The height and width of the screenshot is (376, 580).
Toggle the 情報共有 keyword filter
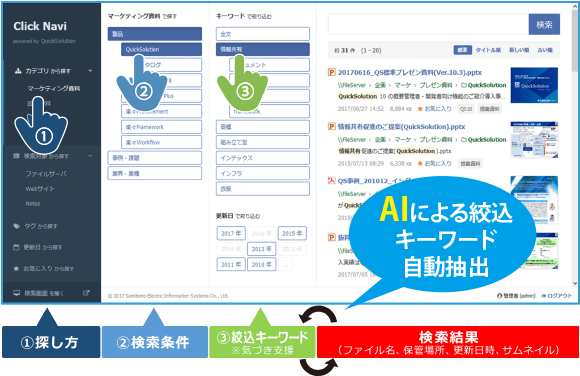pyautogui.click(x=263, y=49)
